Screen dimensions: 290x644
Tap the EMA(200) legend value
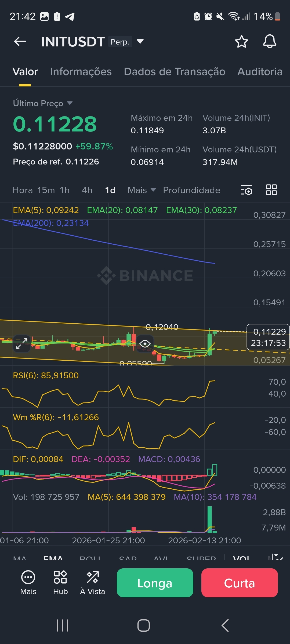[x=51, y=223]
